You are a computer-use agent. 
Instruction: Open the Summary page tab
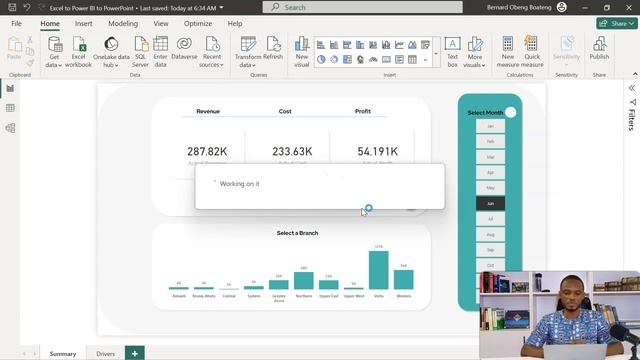[x=63, y=353]
